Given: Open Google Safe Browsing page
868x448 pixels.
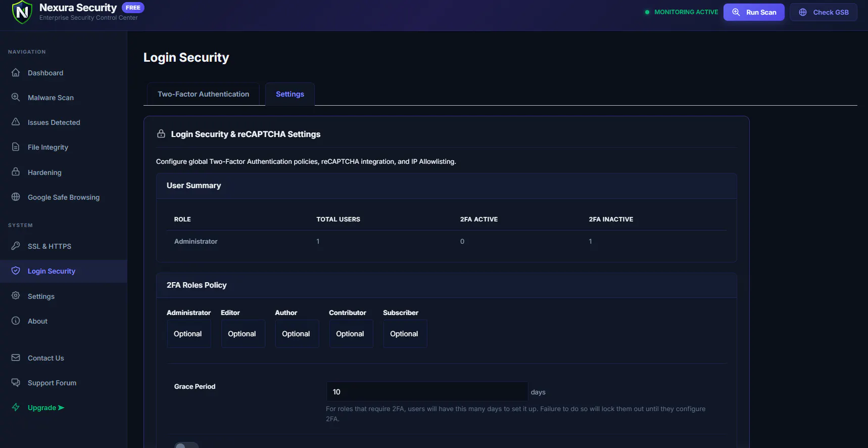Looking at the screenshot, I should pyautogui.click(x=64, y=197).
